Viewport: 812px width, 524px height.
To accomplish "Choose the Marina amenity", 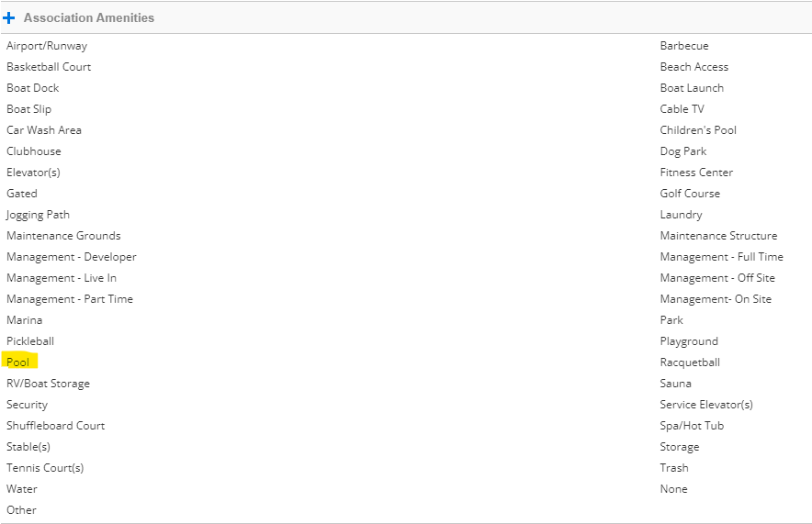I will click(x=24, y=320).
